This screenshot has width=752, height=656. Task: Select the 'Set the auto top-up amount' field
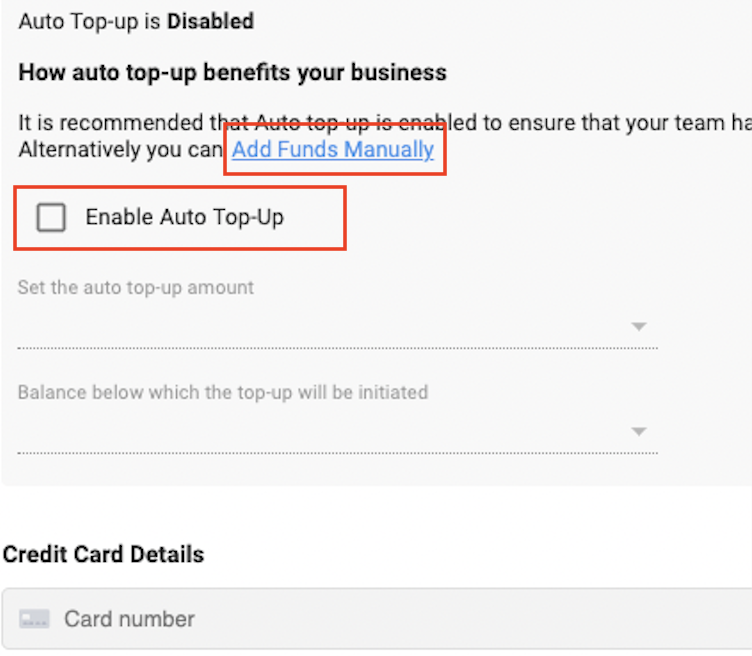point(338,327)
